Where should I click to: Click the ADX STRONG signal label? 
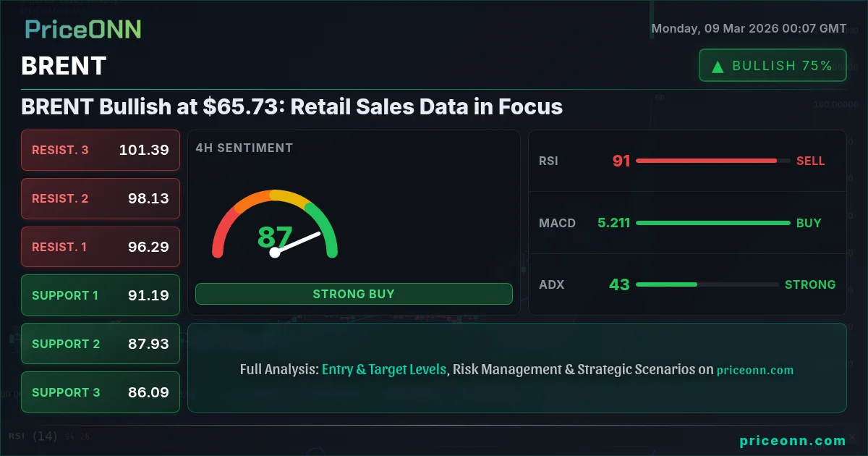click(x=810, y=284)
